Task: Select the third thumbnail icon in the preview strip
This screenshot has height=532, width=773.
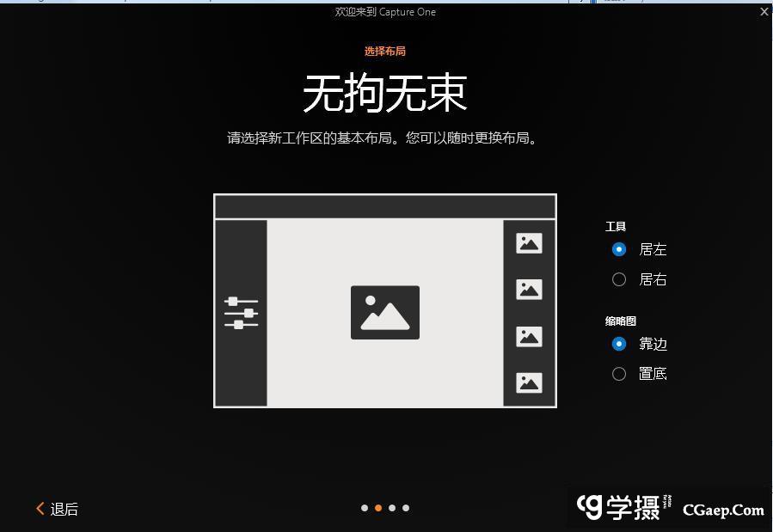Action: [x=529, y=336]
